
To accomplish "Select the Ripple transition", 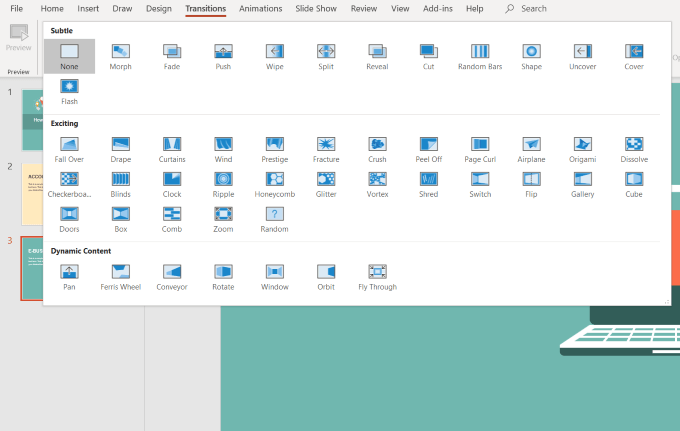I will point(223,184).
